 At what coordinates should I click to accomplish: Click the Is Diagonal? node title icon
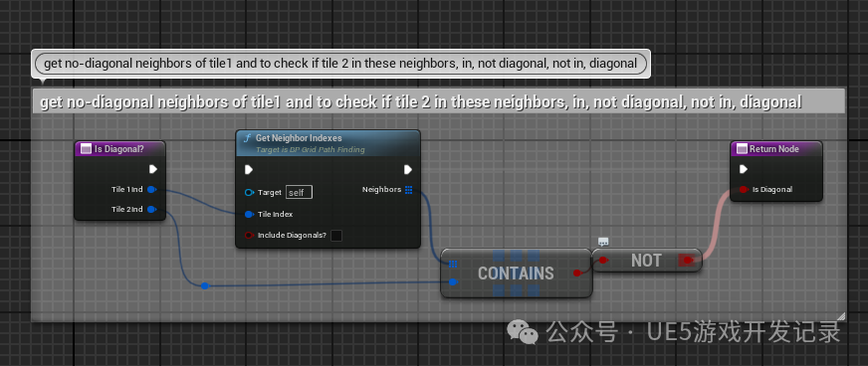(86, 149)
